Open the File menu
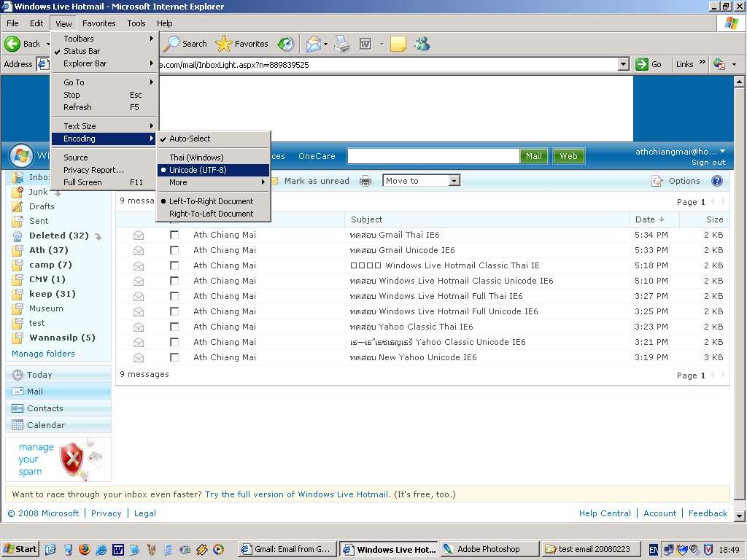 pos(12,23)
